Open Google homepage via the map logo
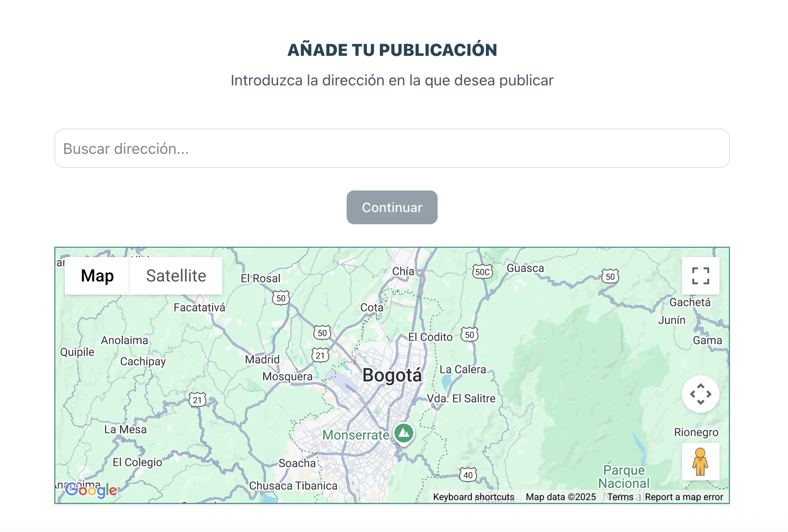The height and width of the screenshot is (532, 788). click(x=92, y=491)
